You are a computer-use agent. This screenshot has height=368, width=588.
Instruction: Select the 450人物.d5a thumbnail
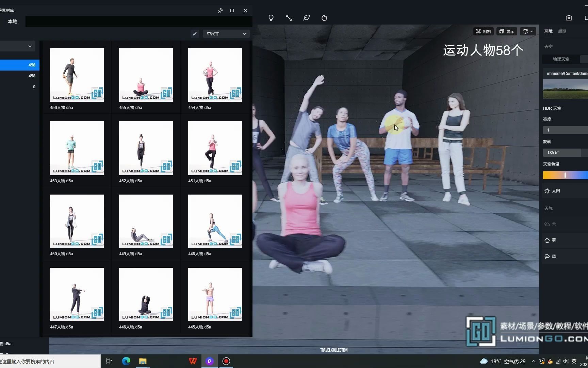pyautogui.click(x=77, y=221)
